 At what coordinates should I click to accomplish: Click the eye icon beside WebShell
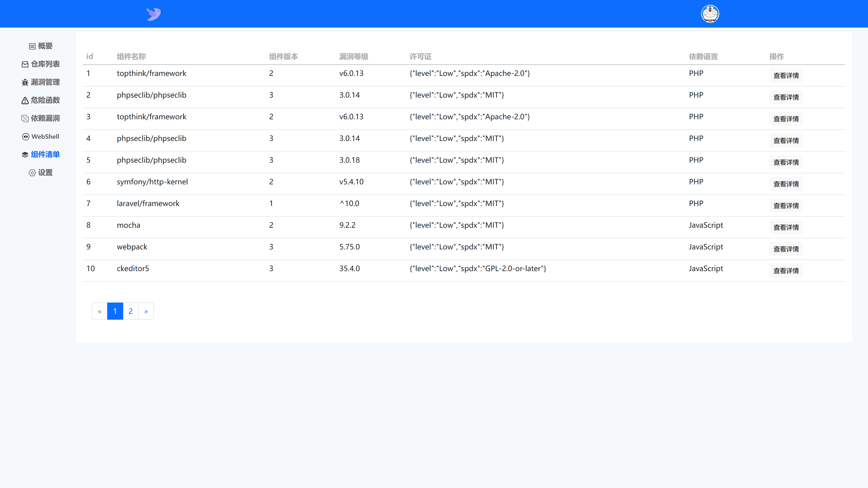(x=26, y=136)
